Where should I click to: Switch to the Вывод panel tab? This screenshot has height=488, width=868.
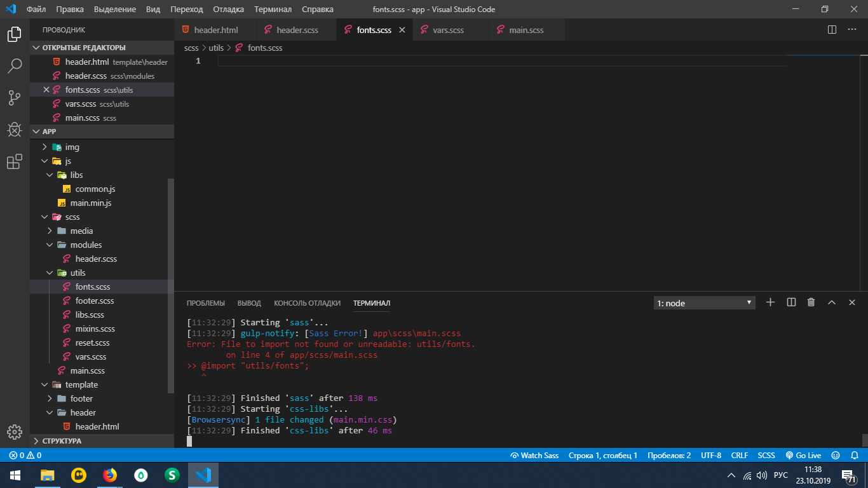point(249,303)
